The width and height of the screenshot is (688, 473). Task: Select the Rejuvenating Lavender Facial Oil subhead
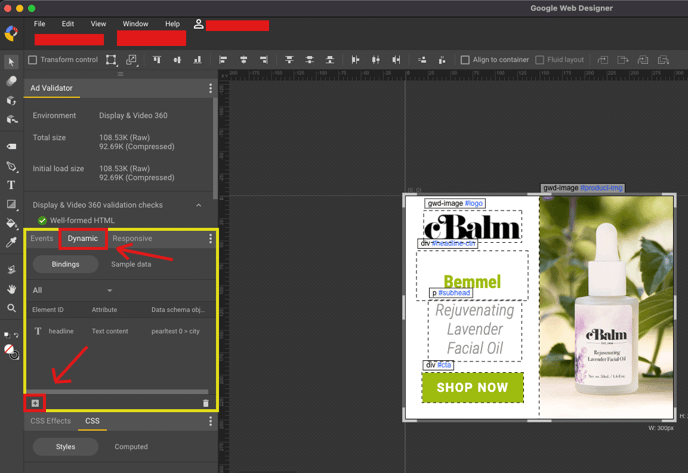click(x=475, y=330)
